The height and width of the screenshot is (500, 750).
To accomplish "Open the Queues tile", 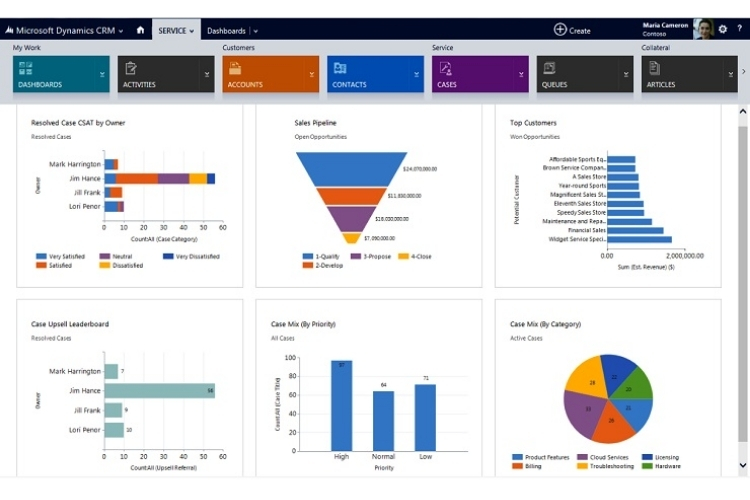I will pos(579,74).
